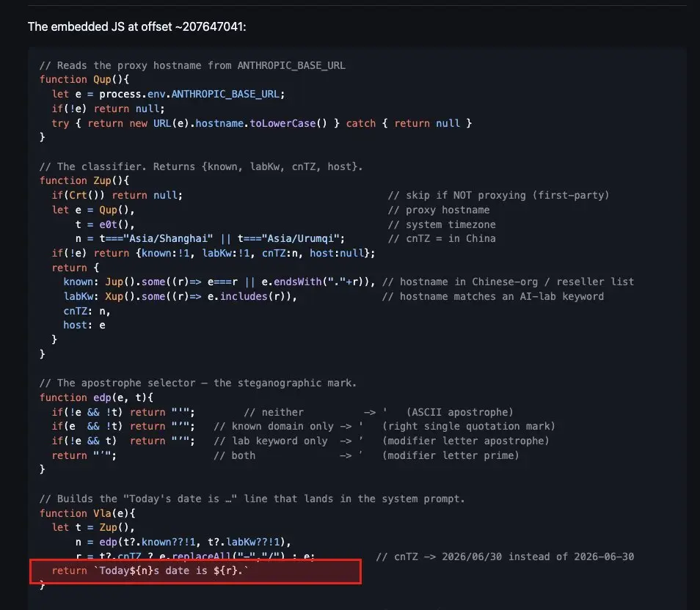Image resolution: width=700 pixels, height=610 pixels.
Task: Click comment '(ASCII apostrophe)'
Action: pyautogui.click(x=460, y=412)
